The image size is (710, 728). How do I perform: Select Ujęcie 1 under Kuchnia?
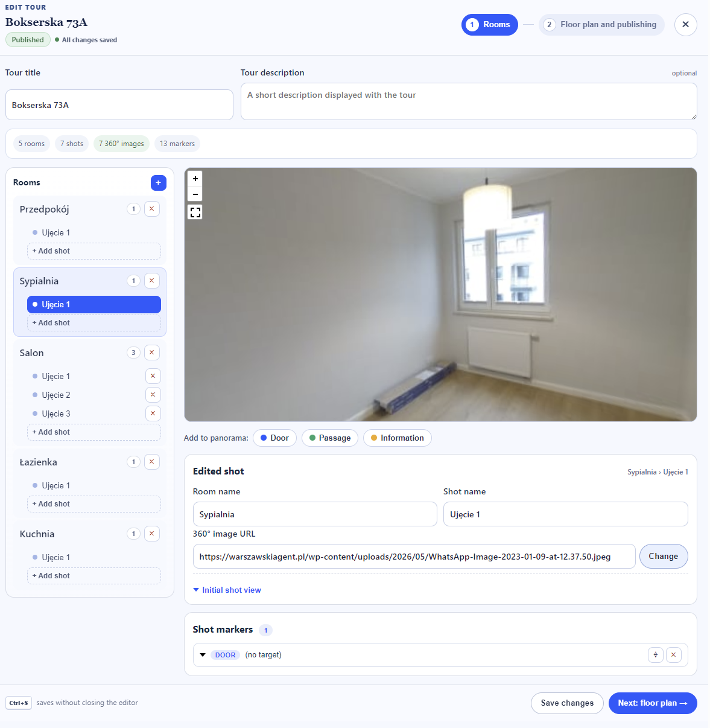(x=94, y=557)
